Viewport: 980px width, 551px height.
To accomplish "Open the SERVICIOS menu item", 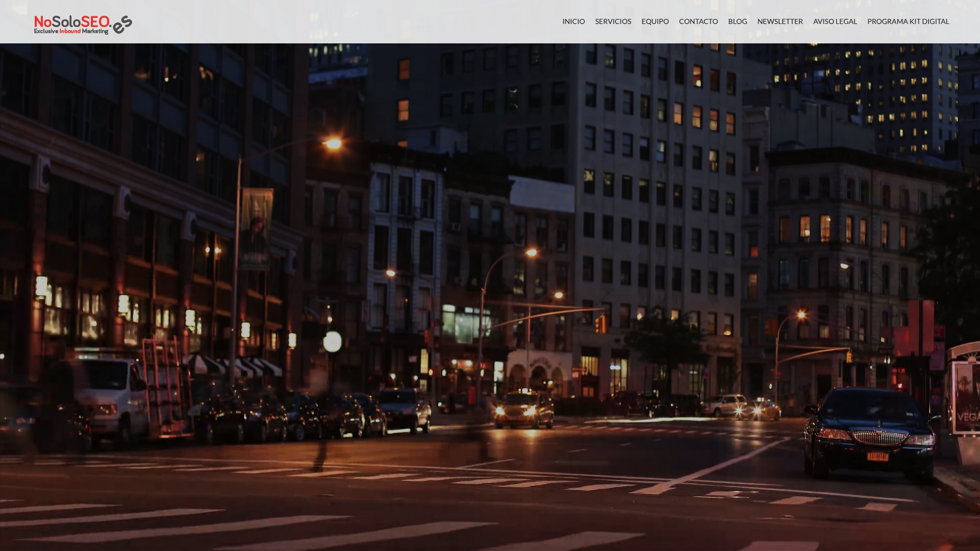I will (612, 21).
